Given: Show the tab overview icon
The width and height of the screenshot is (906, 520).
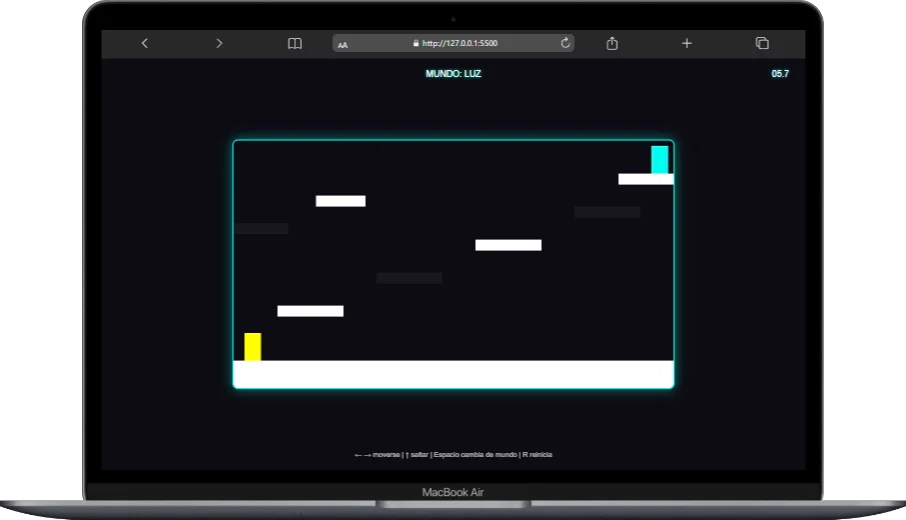Looking at the screenshot, I should point(762,43).
